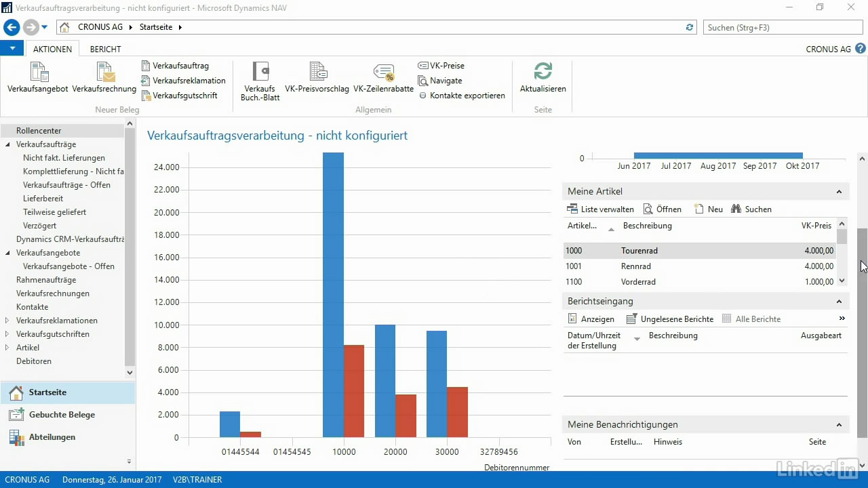Click Öffnen in Meine Artikel
This screenshot has height=488, width=868.
coord(663,209)
